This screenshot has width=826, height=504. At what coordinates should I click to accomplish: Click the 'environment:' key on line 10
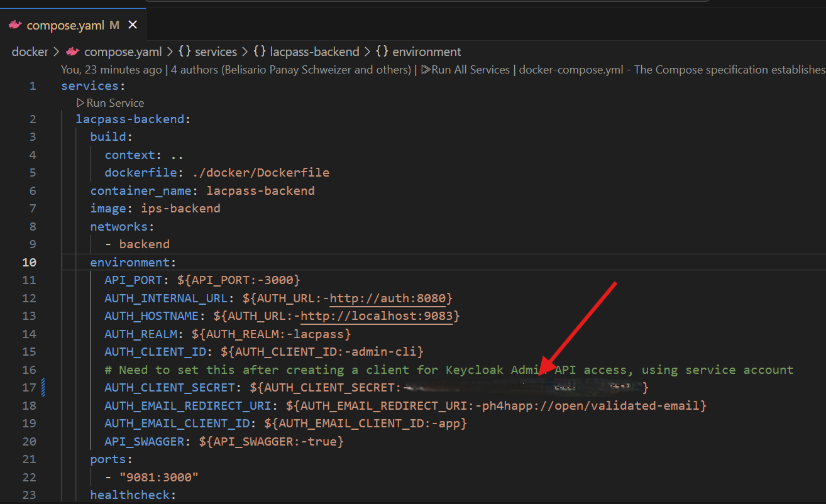coord(133,262)
